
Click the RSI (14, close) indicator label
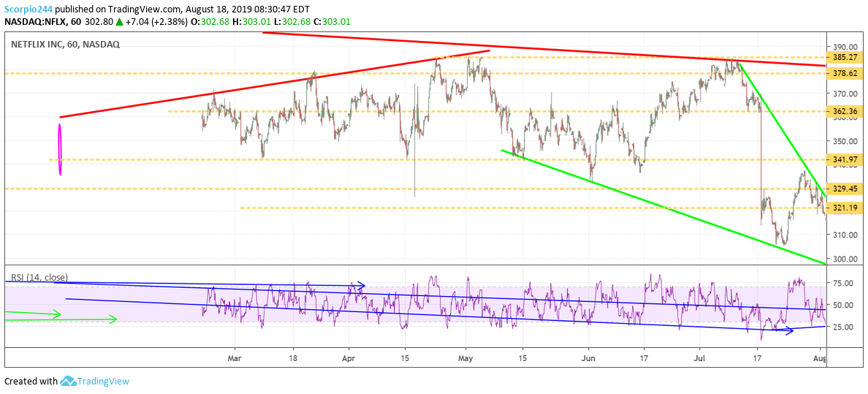coord(39,278)
